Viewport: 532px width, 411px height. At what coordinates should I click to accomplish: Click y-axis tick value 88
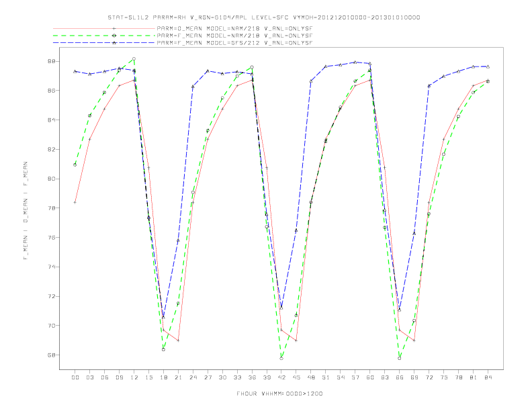tap(51, 61)
